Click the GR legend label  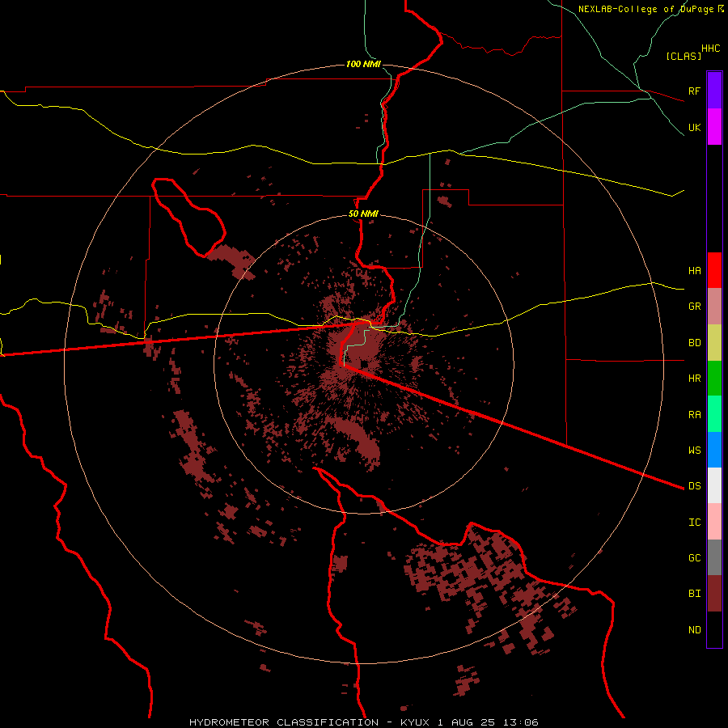pos(694,307)
